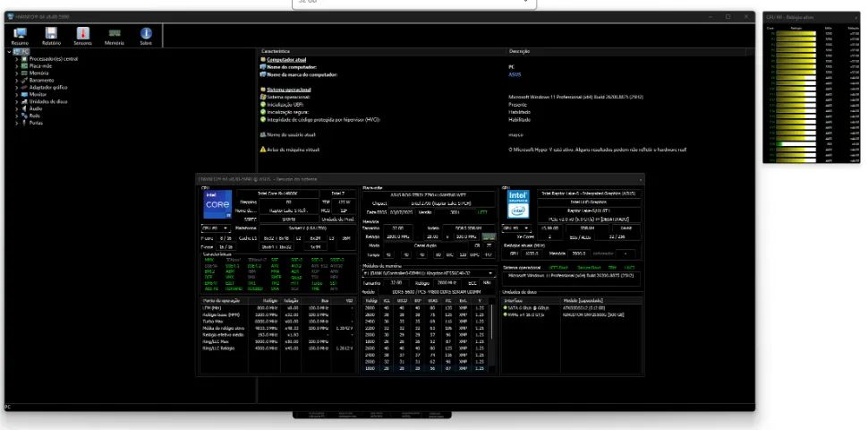The height and width of the screenshot is (430, 868).
Task: Click the Intel Core logo in summary
Action: point(217,204)
